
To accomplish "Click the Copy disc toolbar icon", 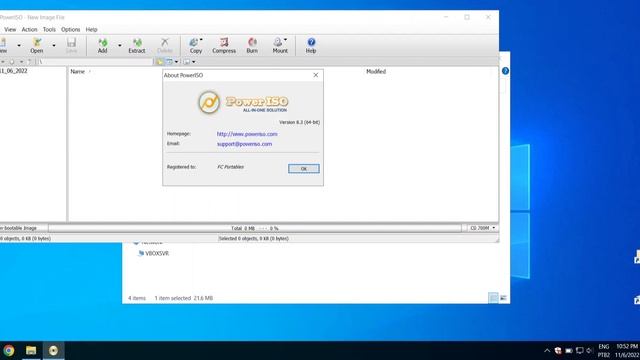I will pos(196,45).
